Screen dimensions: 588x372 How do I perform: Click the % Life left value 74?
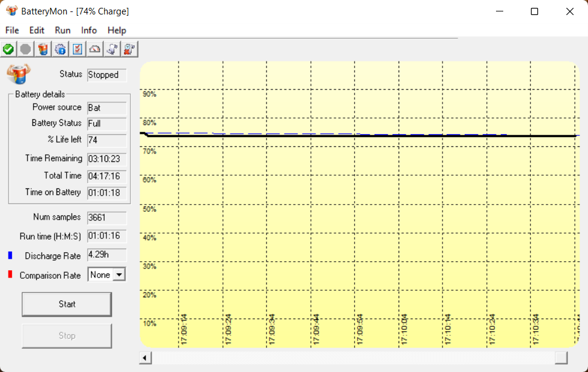[107, 140]
